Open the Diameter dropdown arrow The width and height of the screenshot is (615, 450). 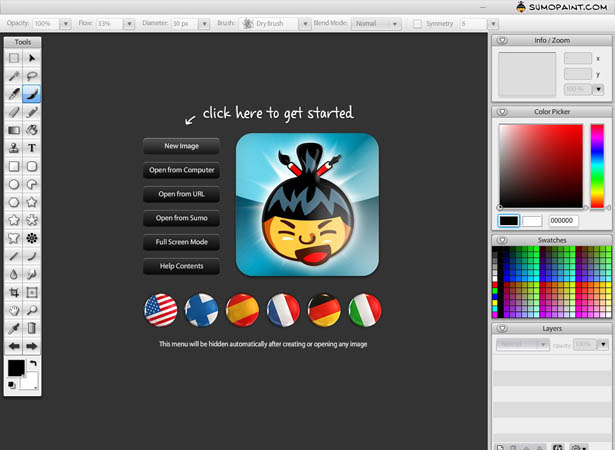pos(204,24)
